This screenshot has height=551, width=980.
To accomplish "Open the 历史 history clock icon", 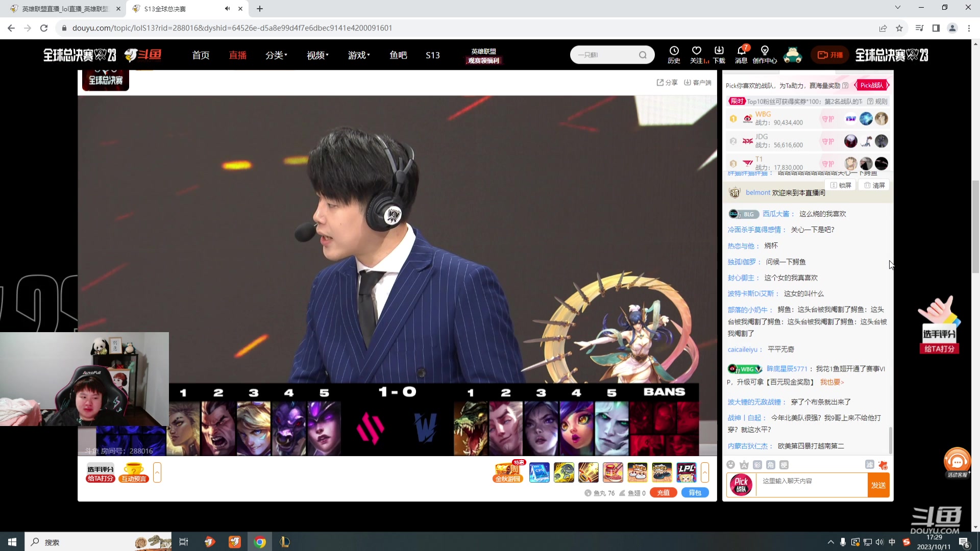I will coord(674,55).
